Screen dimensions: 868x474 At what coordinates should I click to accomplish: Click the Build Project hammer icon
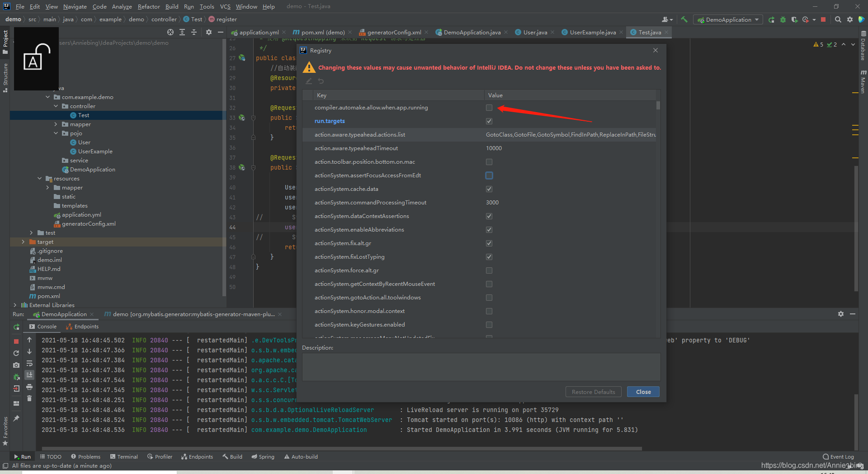[x=684, y=19]
